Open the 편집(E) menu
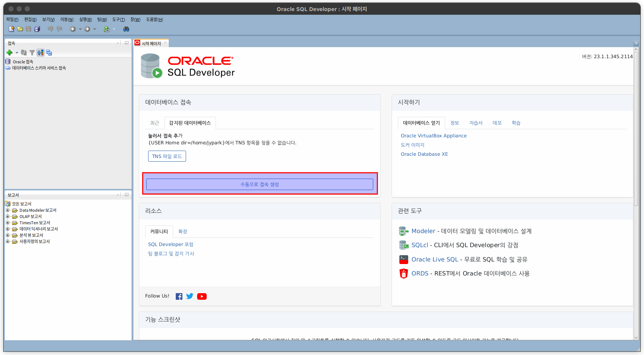 (x=31, y=20)
